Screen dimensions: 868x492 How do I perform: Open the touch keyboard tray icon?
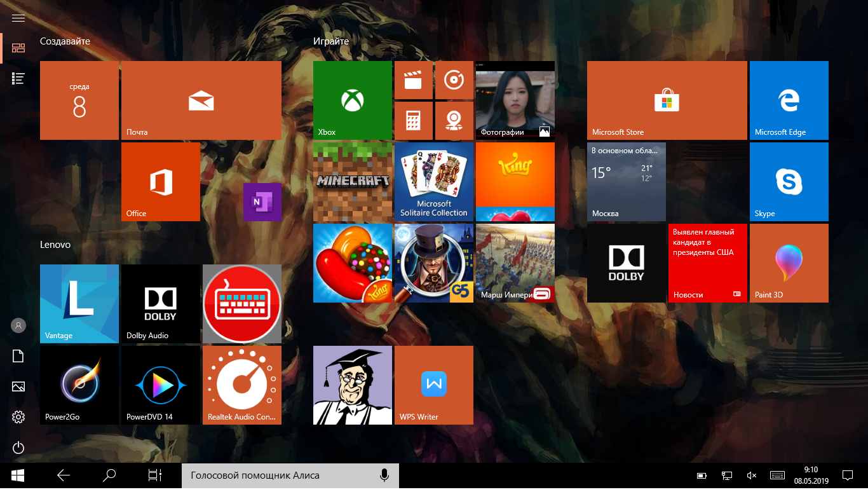[x=776, y=475]
